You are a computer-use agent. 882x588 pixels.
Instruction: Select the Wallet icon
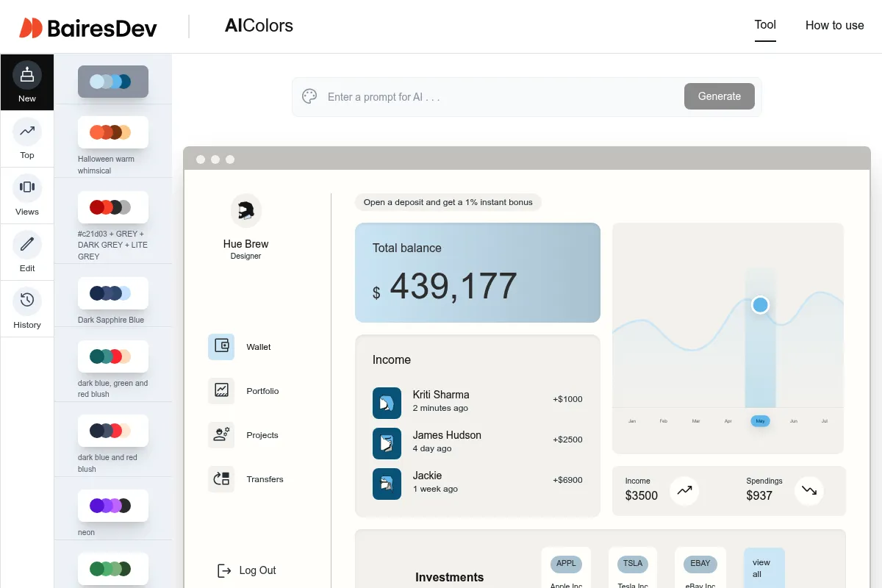coord(221,346)
